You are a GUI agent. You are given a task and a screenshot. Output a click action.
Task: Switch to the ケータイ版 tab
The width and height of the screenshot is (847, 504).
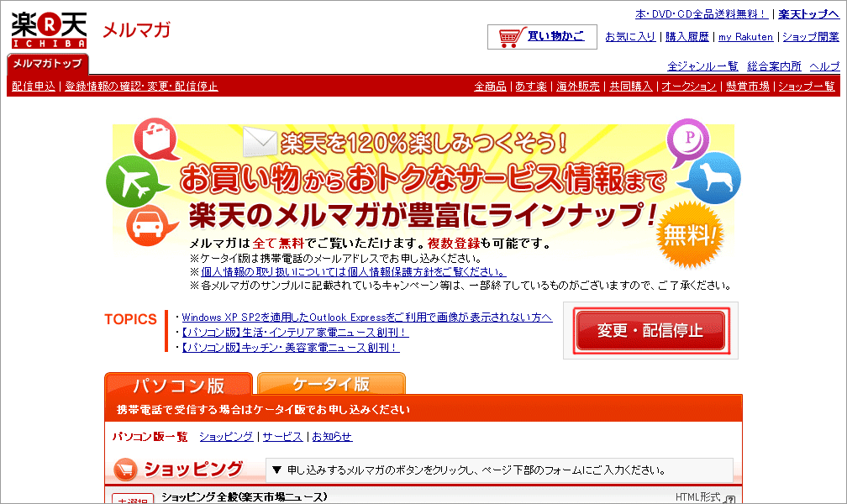pyautogui.click(x=331, y=384)
